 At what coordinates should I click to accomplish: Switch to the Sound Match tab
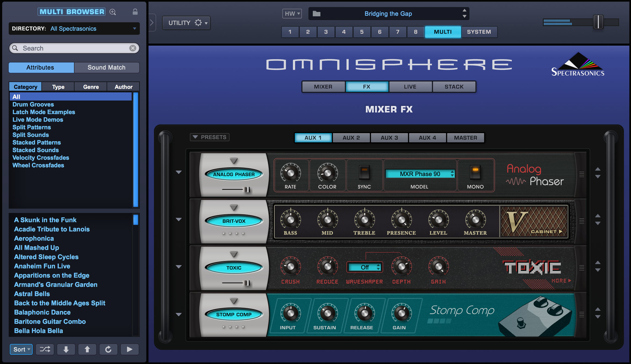tap(107, 67)
